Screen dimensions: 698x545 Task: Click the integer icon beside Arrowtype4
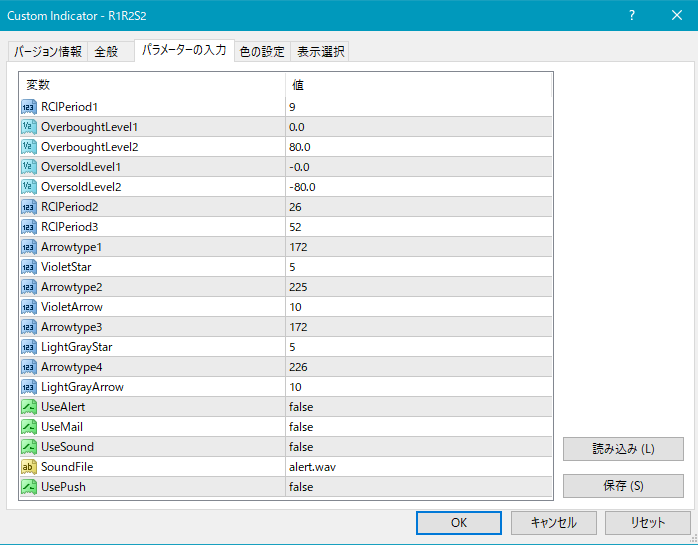[x=28, y=367]
